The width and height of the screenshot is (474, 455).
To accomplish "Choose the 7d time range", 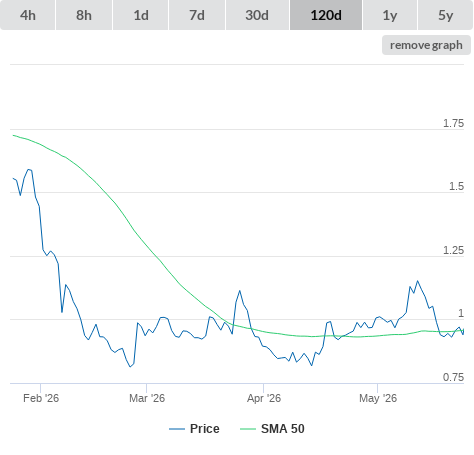I will (x=197, y=15).
